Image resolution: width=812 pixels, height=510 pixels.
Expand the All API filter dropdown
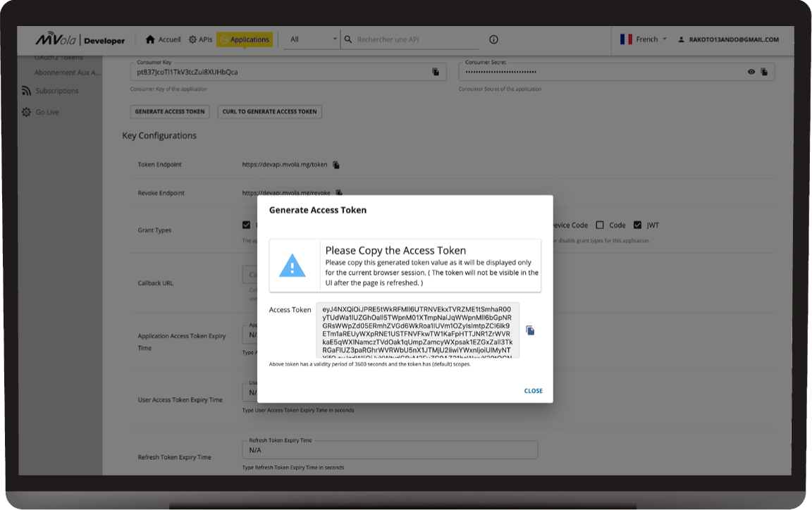312,39
